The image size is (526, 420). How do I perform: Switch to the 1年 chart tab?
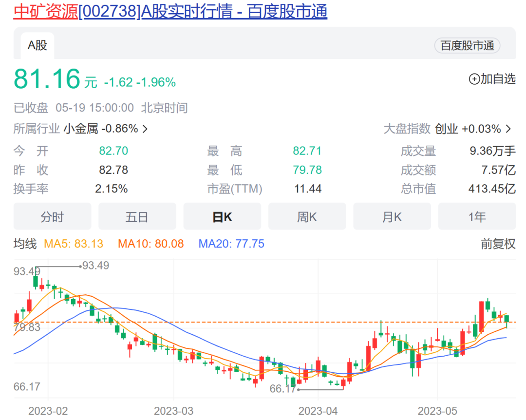(x=477, y=216)
